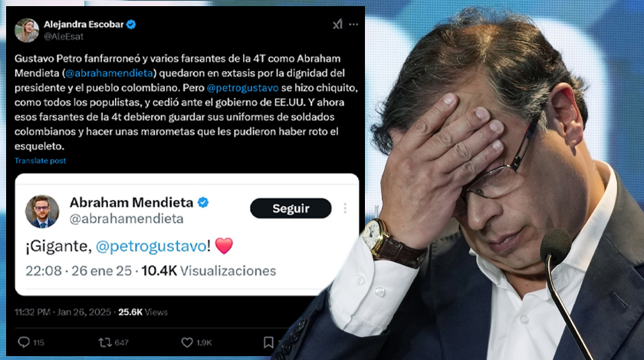Like the post with the heart icon
Viewport: 644px width, 360px height.
[x=187, y=342]
